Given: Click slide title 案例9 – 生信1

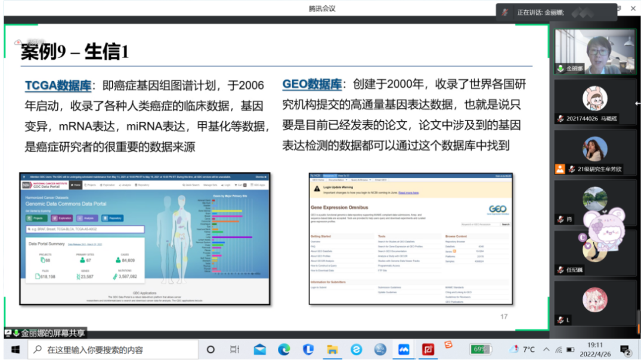Looking at the screenshot, I should coord(75,52).
